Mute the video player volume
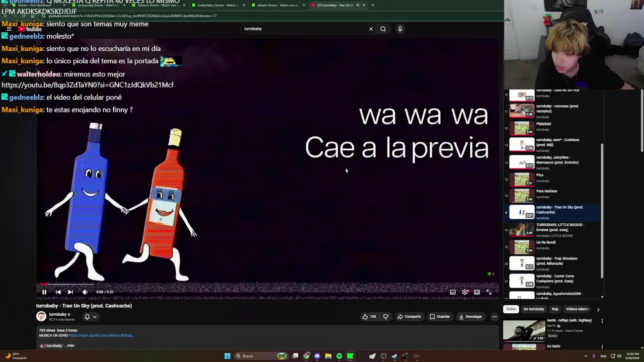 pyautogui.click(x=85, y=292)
